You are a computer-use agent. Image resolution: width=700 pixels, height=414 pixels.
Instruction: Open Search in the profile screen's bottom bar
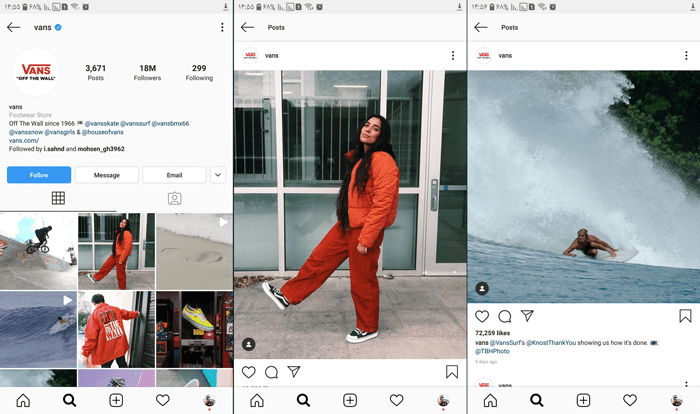70,400
